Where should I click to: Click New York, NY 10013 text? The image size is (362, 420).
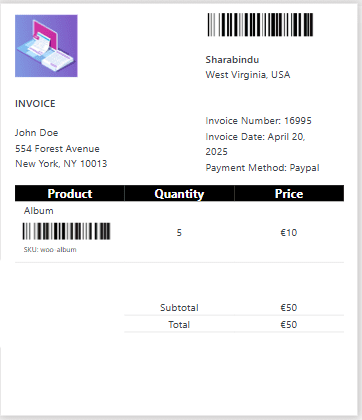[x=61, y=164]
